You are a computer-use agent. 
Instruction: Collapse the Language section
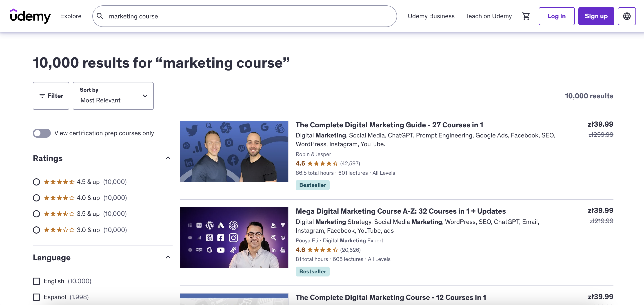point(168,257)
